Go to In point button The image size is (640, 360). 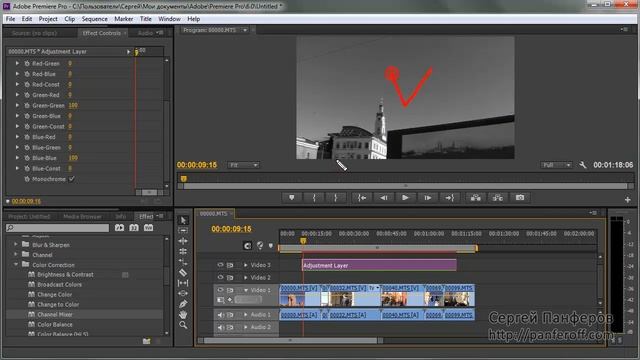click(x=362, y=198)
